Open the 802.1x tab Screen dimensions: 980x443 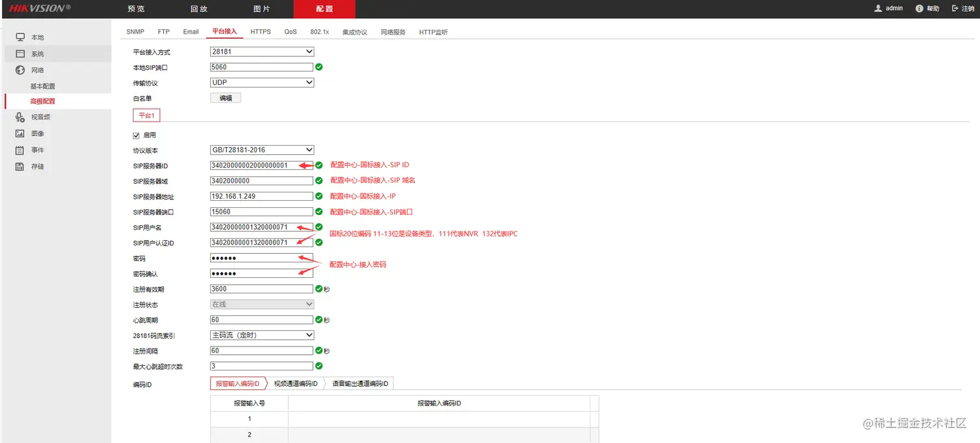click(320, 32)
